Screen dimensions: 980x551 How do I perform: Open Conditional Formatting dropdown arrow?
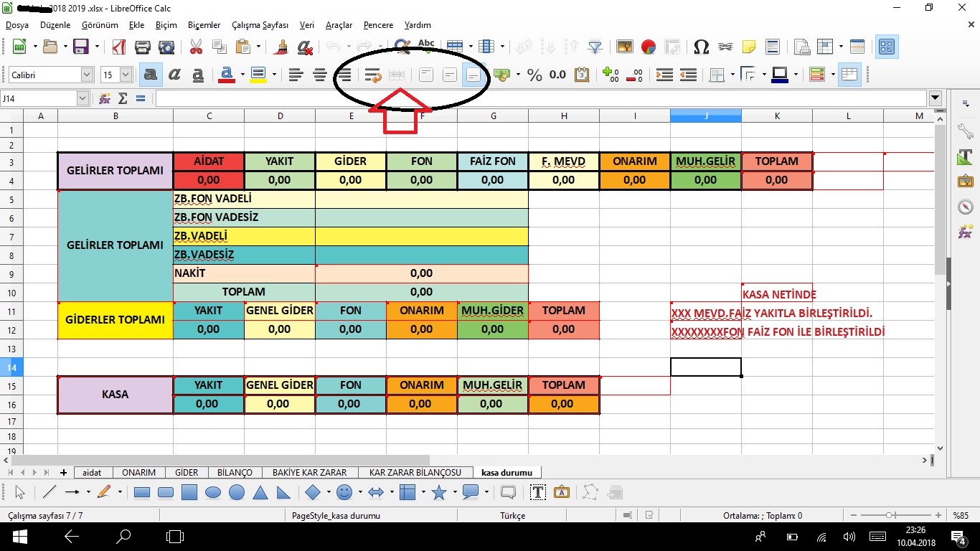pos(833,75)
